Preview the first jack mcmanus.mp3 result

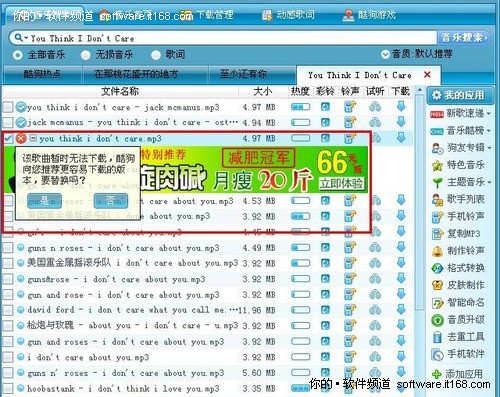(375, 107)
